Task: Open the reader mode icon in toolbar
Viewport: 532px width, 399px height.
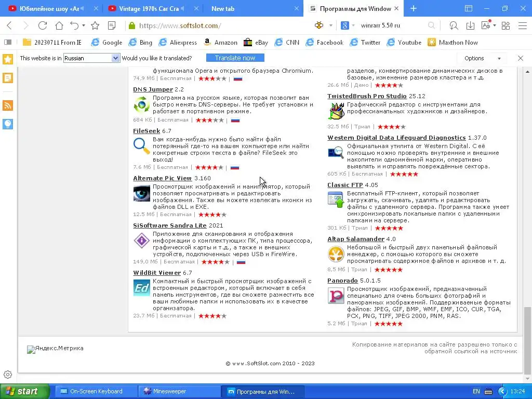Action: coord(111,25)
